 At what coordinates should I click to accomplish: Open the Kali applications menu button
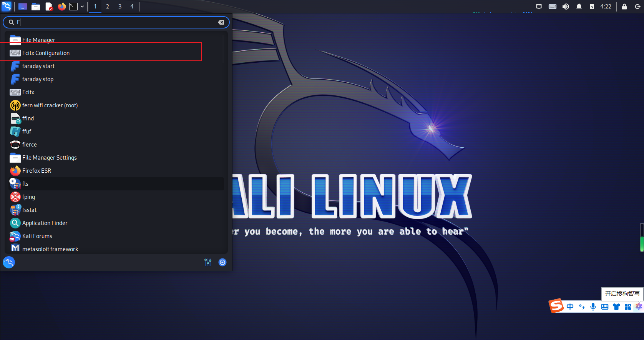point(7,6)
